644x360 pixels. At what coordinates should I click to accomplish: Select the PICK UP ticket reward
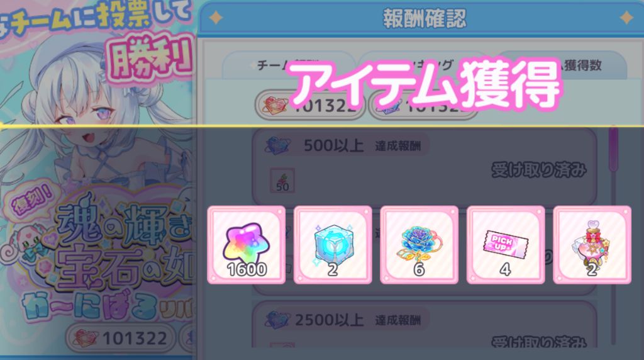[x=506, y=245]
